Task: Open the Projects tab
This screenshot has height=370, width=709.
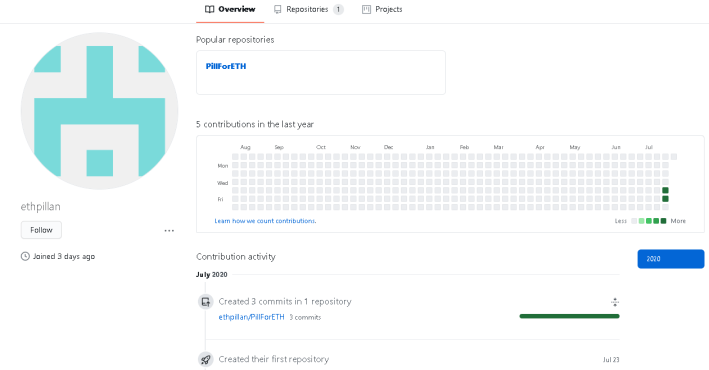Action: tap(382, 9)
